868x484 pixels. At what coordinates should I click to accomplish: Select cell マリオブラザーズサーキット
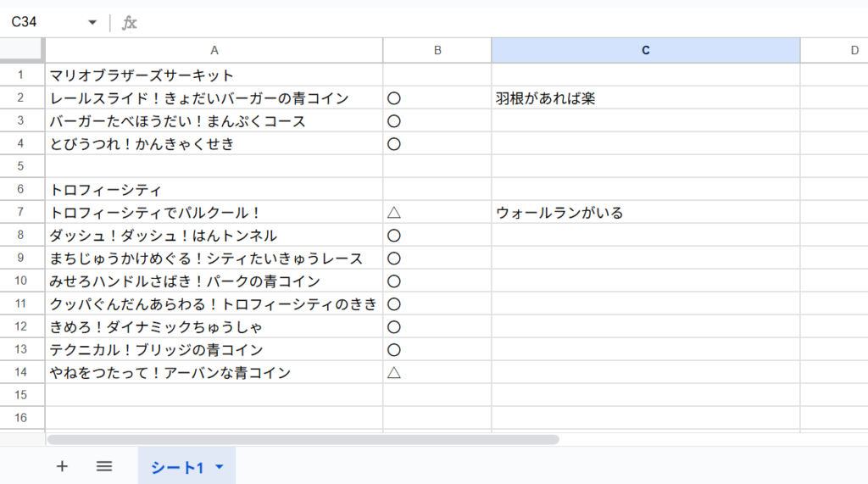coord(214,75)
